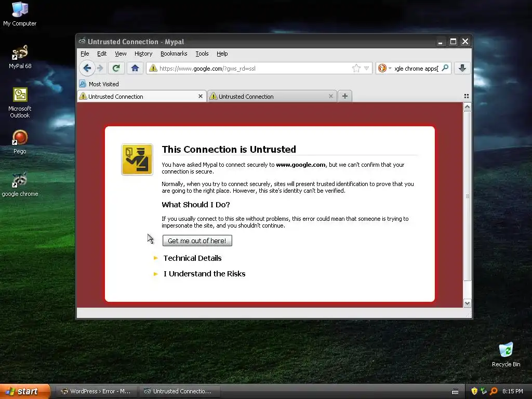The image size is (532, 399).
Task: Select the Microsoft Outlook desktop icon
Action: pyautogui.click(x=20, y=103)
